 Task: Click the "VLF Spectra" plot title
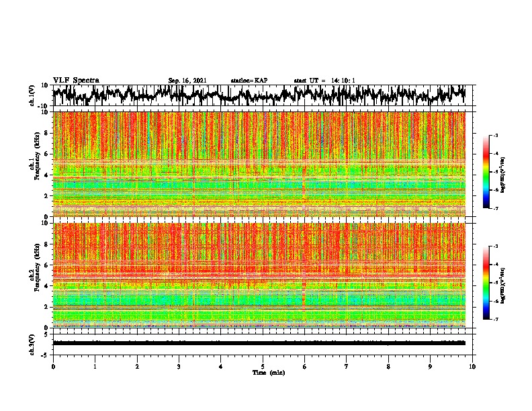tap(77, 81)
